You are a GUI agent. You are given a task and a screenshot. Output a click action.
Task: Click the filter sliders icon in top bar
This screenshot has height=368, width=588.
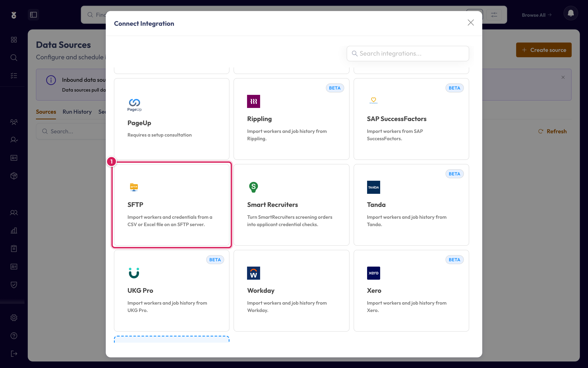[494, 15]
